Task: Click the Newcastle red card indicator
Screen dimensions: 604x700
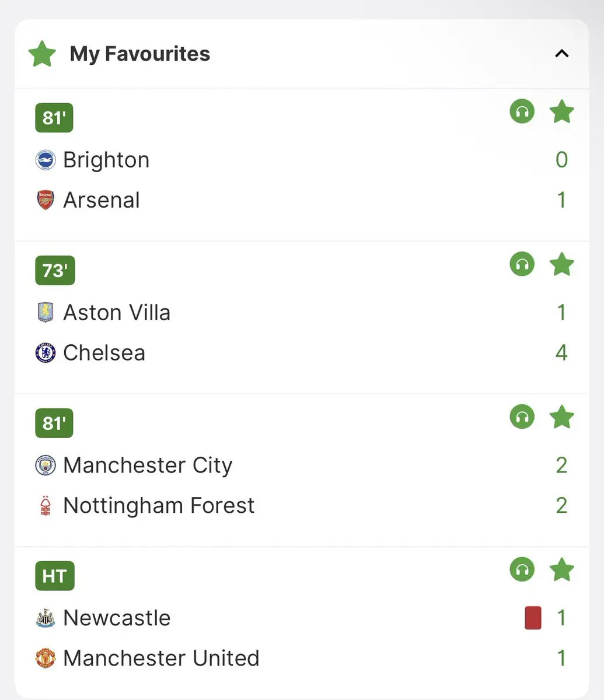Action: click(x=533, y=618)
